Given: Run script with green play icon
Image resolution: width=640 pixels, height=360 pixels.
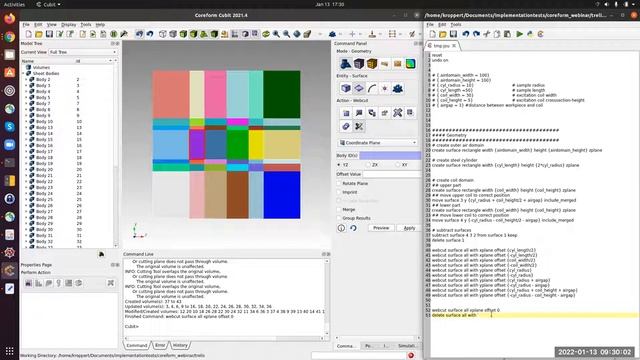Looking at the screenshot, I should tap(519, 34).
